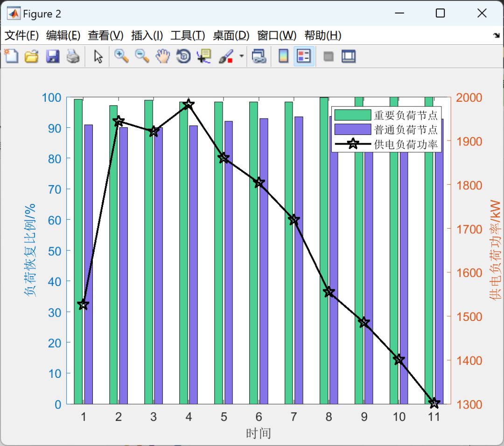Open the 工具(T) menu

click(x=188, y=35)
